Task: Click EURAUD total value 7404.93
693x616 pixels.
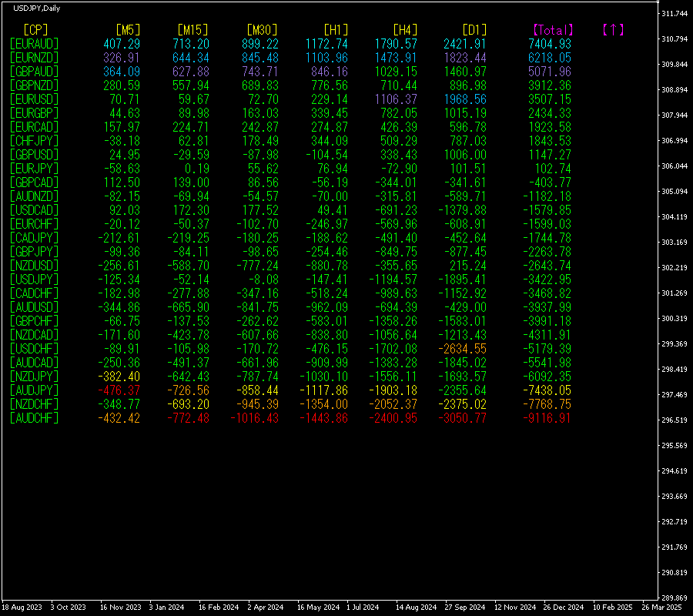Action: 550,44
